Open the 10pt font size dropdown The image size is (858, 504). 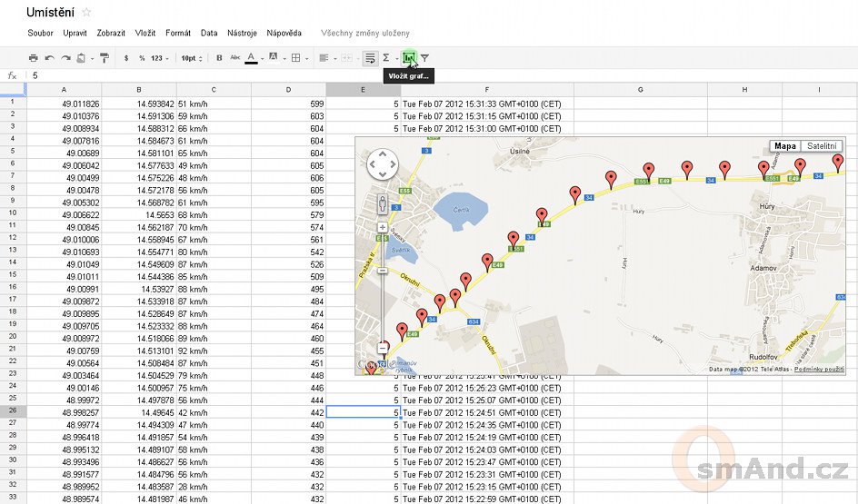[192, 58]
